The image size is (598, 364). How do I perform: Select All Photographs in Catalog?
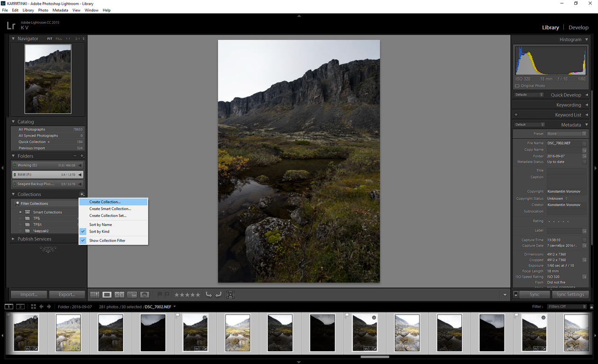tap(47, 129)
